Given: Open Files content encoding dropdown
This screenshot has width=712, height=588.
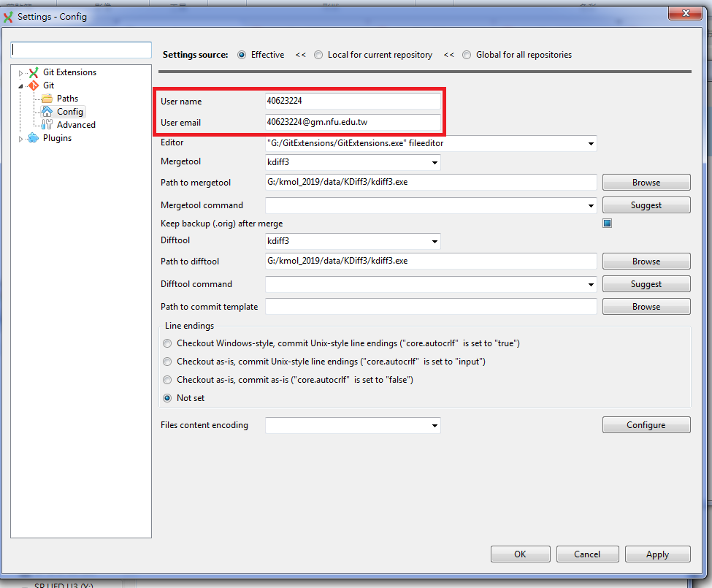Looking at the screenshot, I should tap(435, 425).
